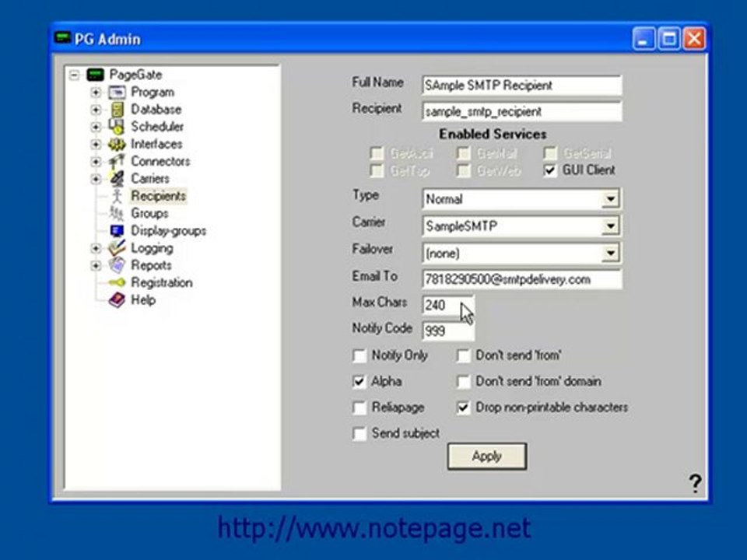Click the Reports pages icon
Viewport: 747px width, 560px height.
(x=117, y=265)
